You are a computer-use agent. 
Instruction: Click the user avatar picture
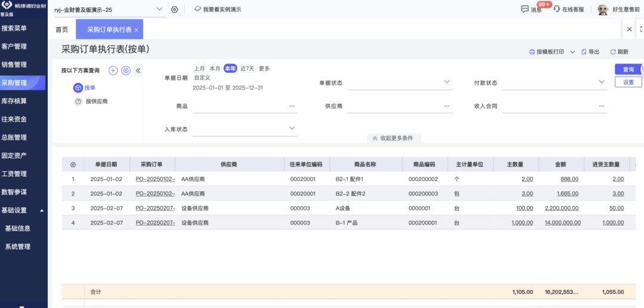602,10
